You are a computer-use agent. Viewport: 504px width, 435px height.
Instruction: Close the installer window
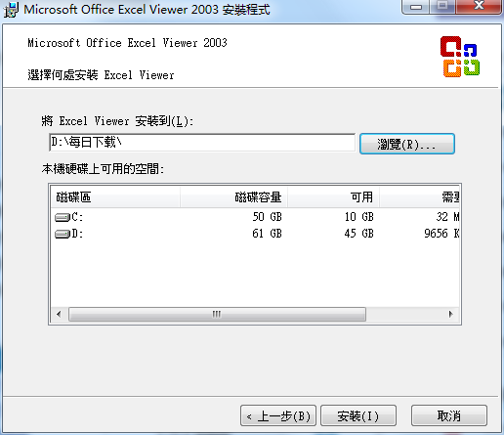click(x=479, y=6)
